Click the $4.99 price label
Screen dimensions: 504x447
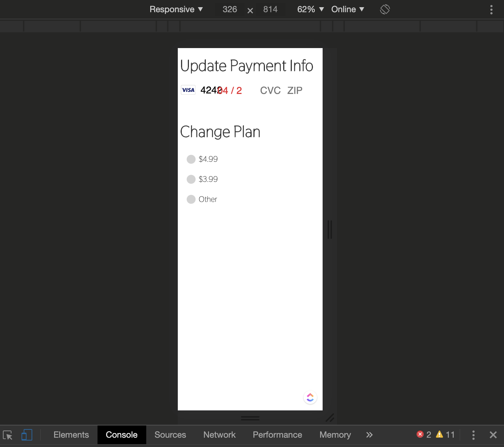click(208, 159)
